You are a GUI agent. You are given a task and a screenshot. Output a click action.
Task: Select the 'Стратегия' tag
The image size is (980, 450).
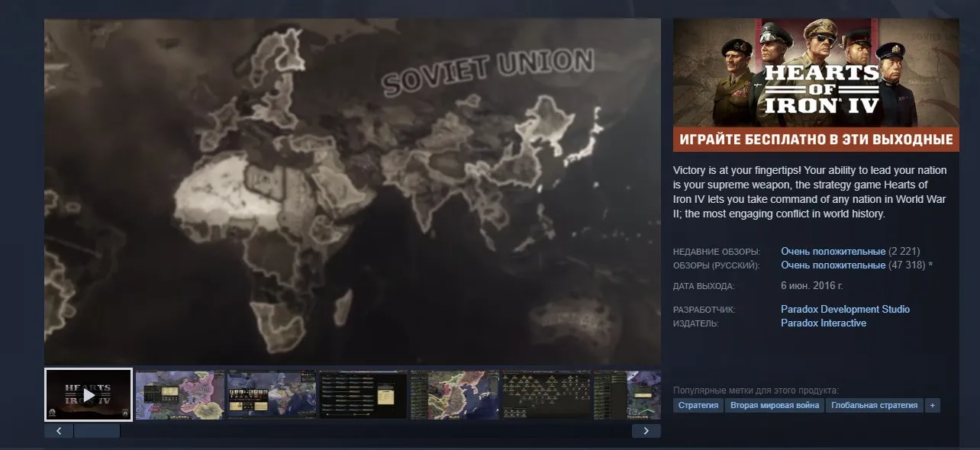[x=698, y=406]
